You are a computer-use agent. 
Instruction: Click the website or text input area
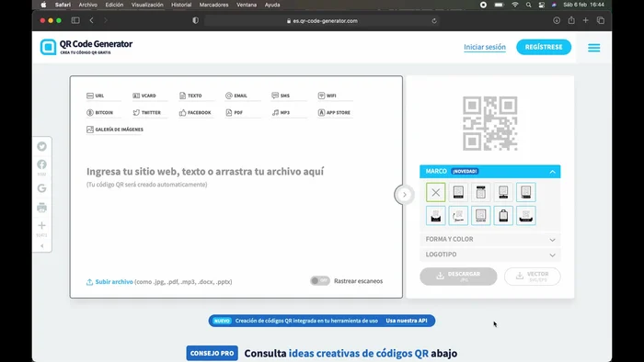coord(205,172)
